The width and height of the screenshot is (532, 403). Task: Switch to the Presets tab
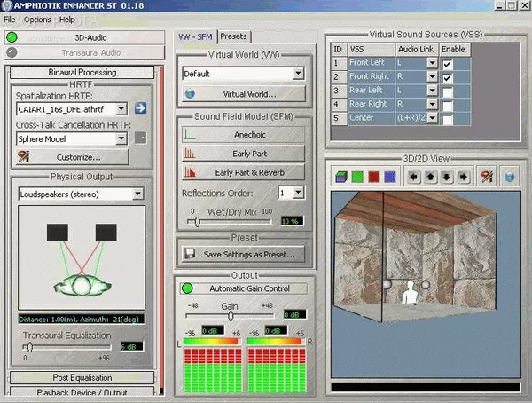click(x=233, y=36)
